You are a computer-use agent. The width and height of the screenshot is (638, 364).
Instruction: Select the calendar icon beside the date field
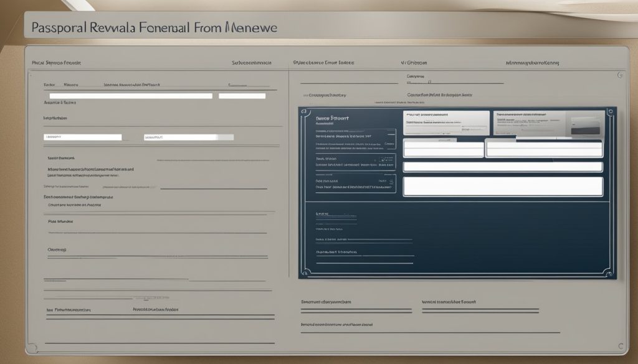(390, 180)
